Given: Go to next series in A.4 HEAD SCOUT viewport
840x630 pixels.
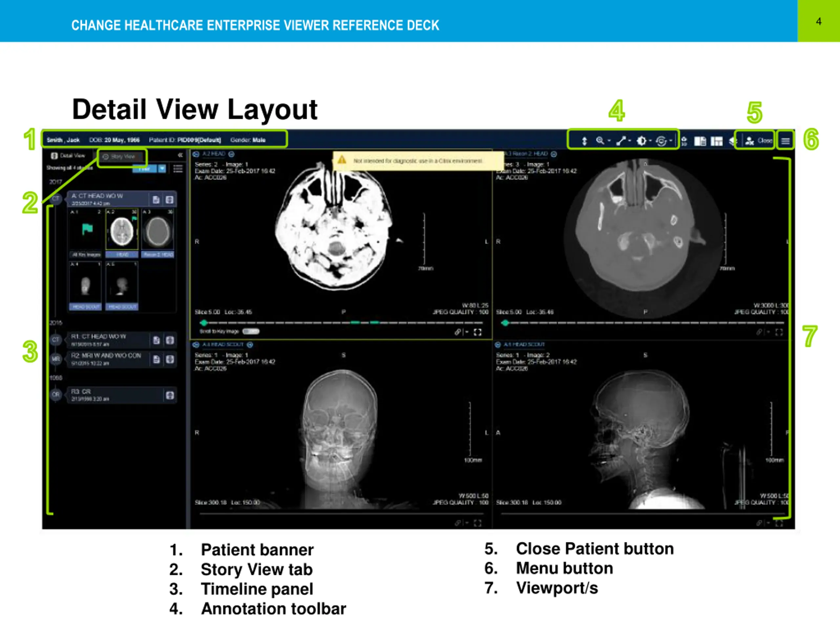Looking at the screenshot, I should click(x=250, y=345).
